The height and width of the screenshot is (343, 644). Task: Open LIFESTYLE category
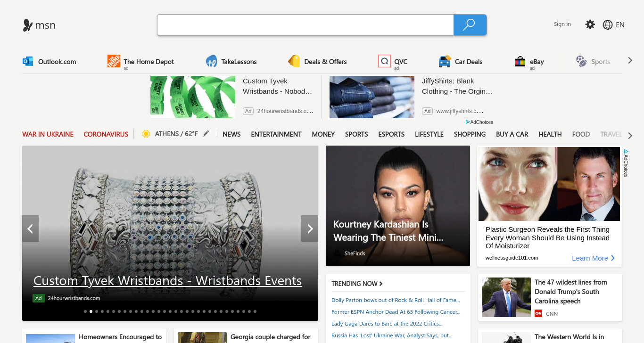[429, 134]
